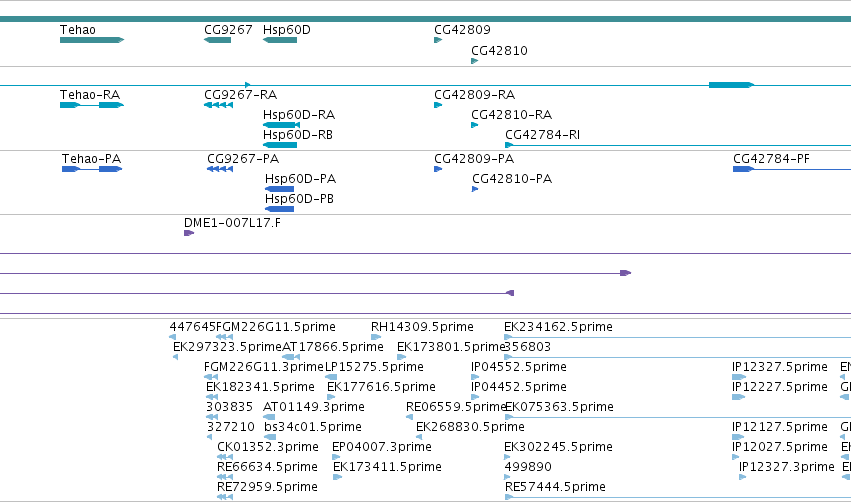Image resolution: width=851 pixels, height=502 pixels.
Task: Open the Hsp60D-PB protein label
Action: [300, 199]
